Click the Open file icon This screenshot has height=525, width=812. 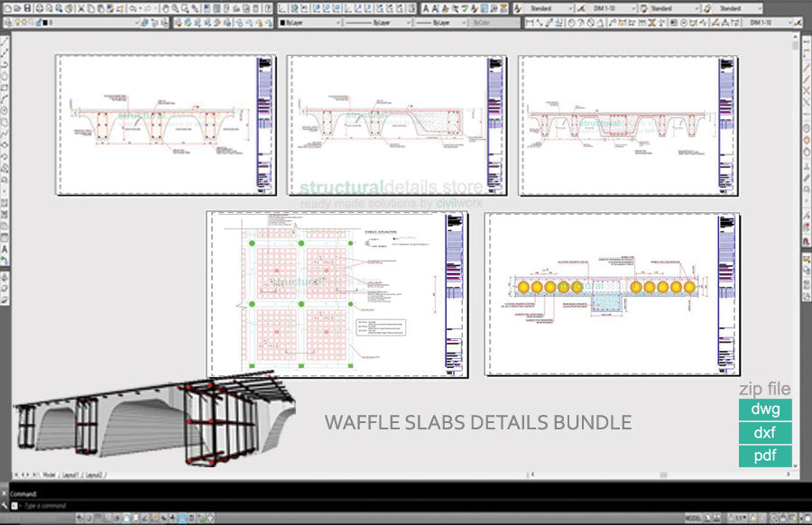[18, 7]
